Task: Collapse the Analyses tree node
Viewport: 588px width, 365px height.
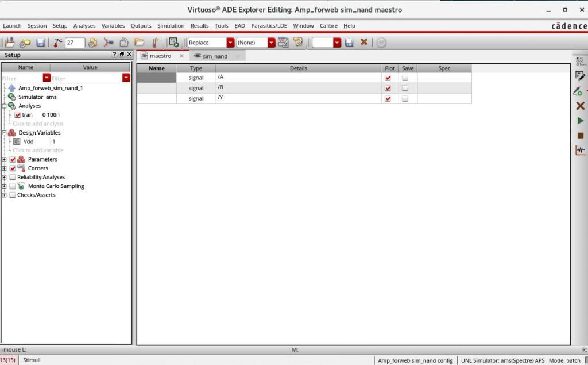Action: (4, 106)
